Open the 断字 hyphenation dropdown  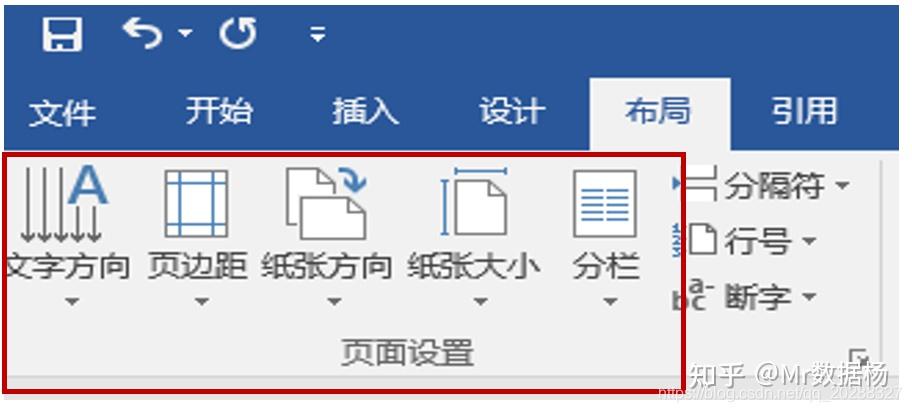[745, 297]
